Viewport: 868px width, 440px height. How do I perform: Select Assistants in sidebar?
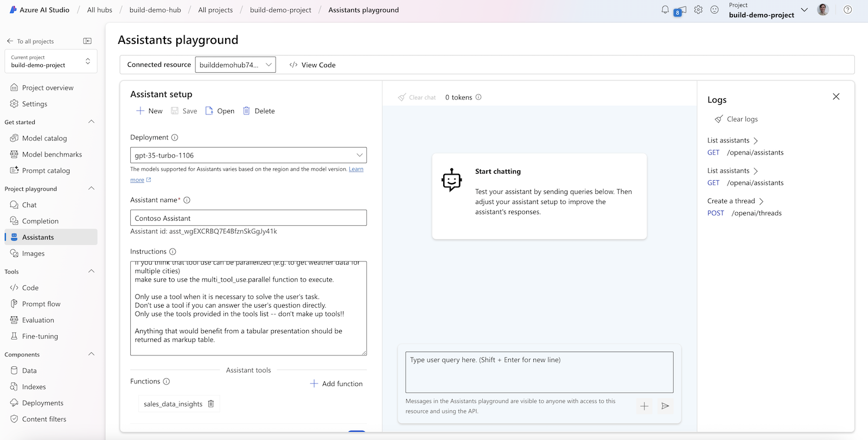tap(50, 237)
